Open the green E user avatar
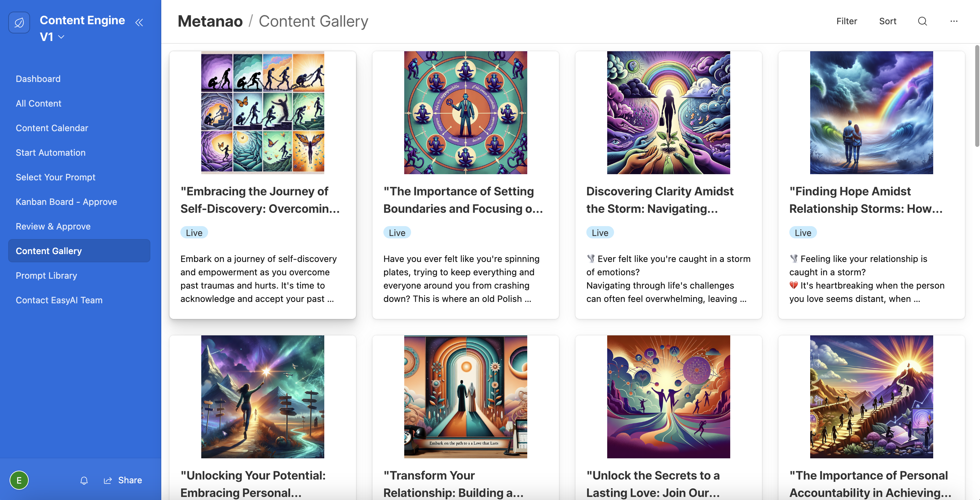980x500 pixels. (x=19, y=480)
